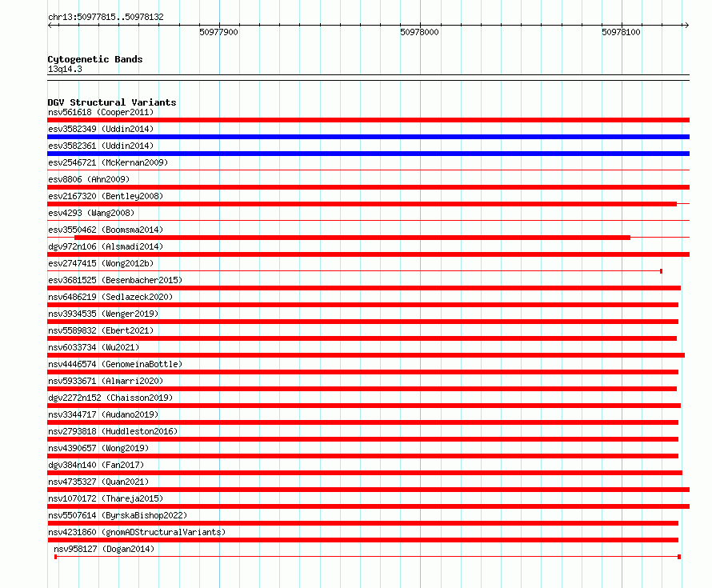This screenshot has width=712, height=588.
Task: Open the nsv2793818 (Huddleston2016) label
Action: tap(113, 431)
